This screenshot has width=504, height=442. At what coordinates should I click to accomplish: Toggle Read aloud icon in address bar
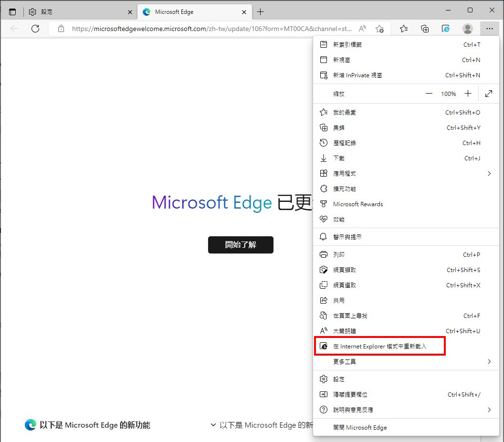click(363, 29)
